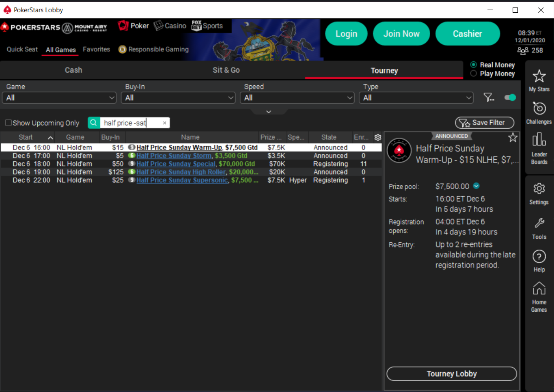Open Quick Seat menu
The image size is (554, 392).
[x=22, y=49]
